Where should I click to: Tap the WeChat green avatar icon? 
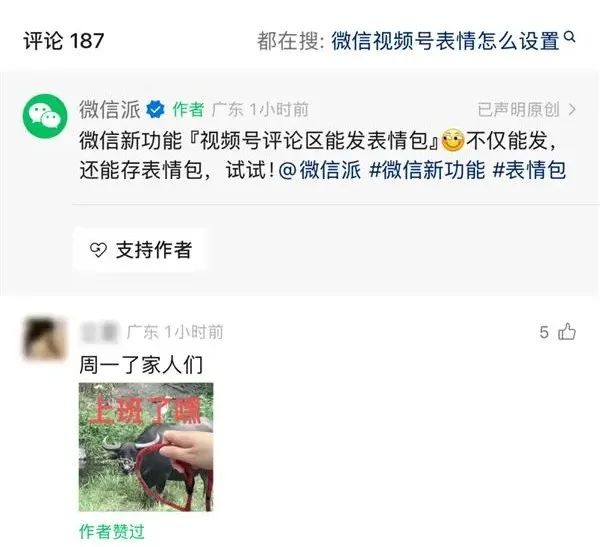coord(45,116)
